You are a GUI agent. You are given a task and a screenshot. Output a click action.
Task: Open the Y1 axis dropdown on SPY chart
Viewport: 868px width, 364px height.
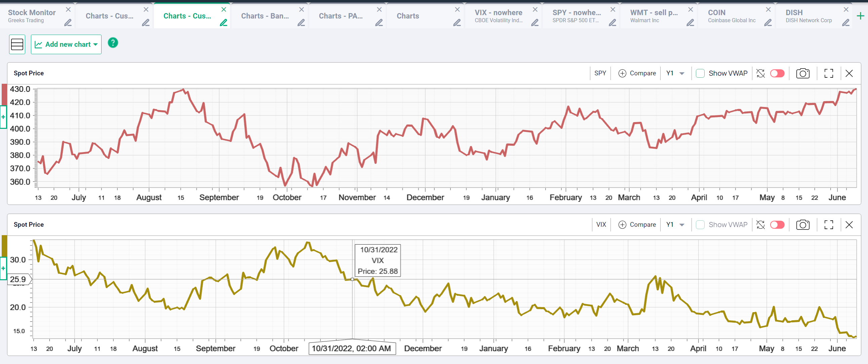[675, 73]
